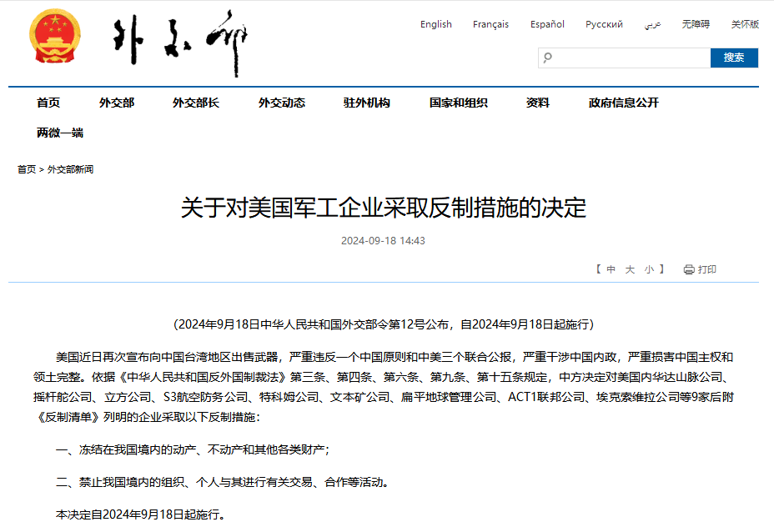Select 大 large font size
The image size is (774, 532).
tap(631, 269)
